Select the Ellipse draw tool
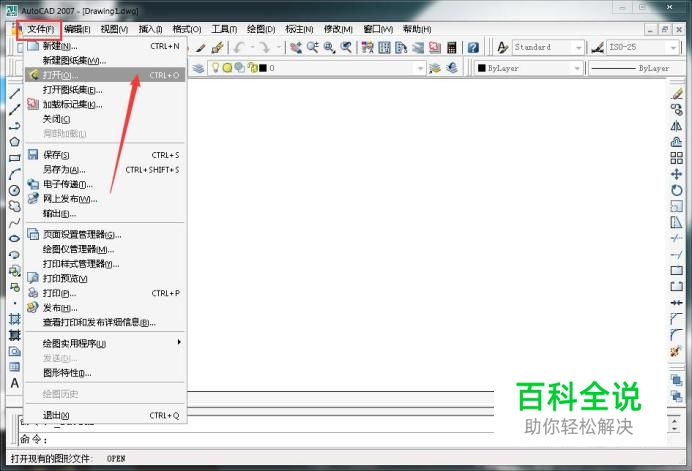692x471 pixels. click(15, 238)
